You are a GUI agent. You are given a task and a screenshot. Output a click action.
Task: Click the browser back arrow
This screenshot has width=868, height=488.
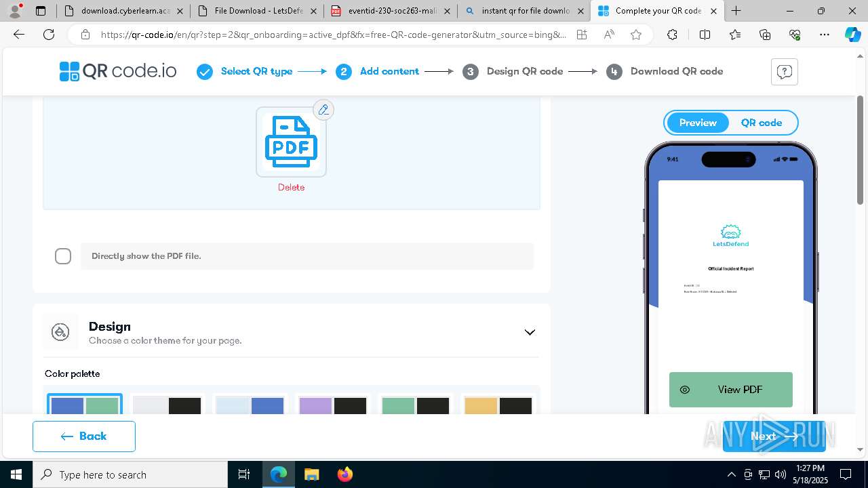19,35
